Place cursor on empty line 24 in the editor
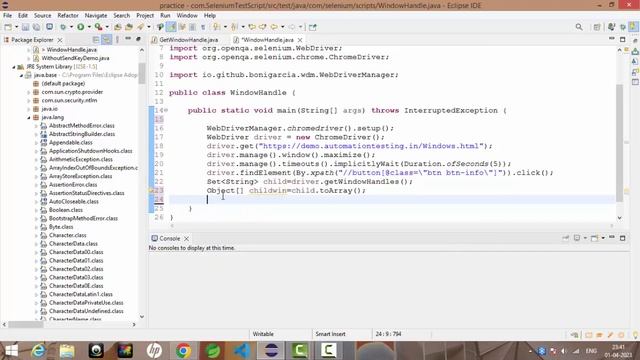Viewport: 640px width, 360px height. pos(392,199)
